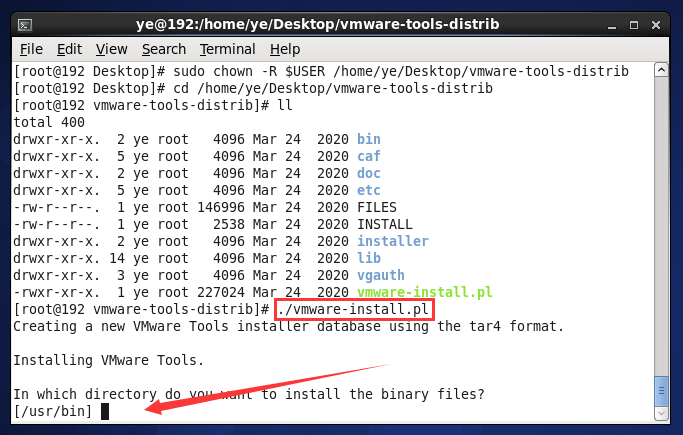Click the 'total 400' line
The width and height of the screenshot is (683, 435).
(x=49, y=122)
